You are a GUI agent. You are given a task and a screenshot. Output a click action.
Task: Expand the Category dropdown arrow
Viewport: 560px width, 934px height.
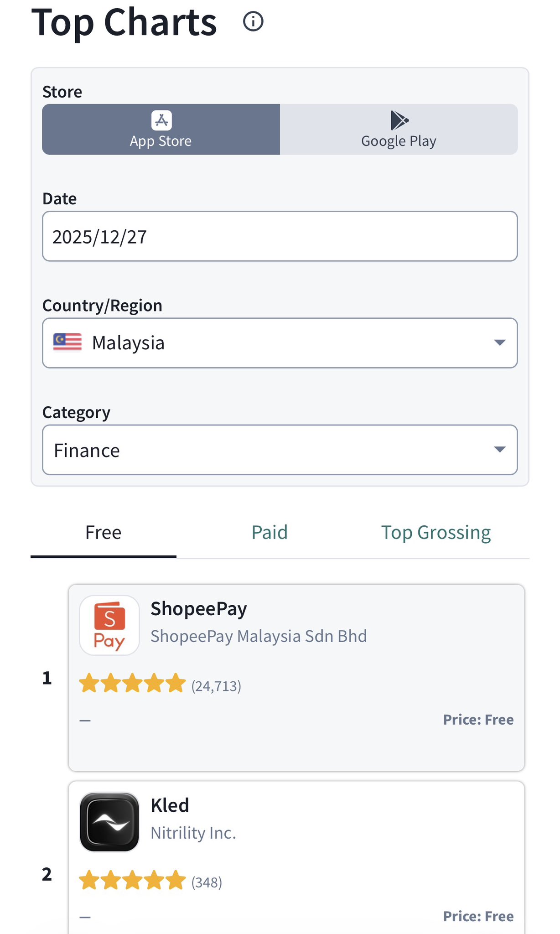click(500, 450)
